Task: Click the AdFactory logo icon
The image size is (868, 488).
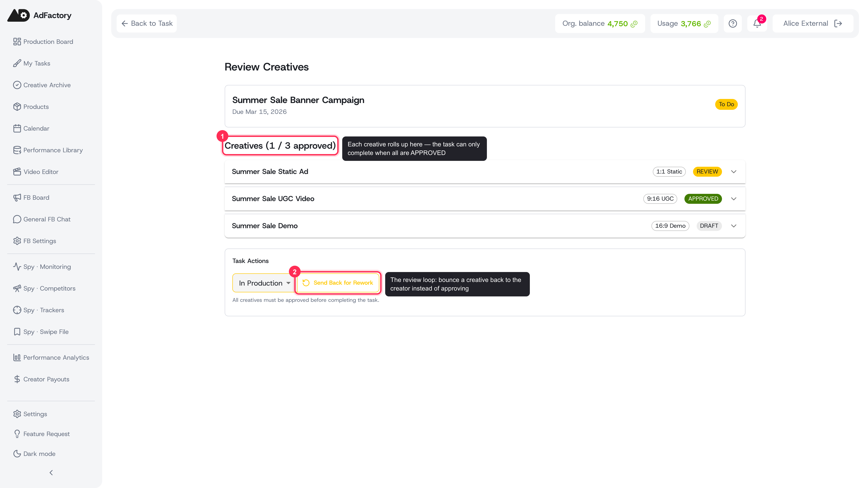Action: [x=19, y=15]
